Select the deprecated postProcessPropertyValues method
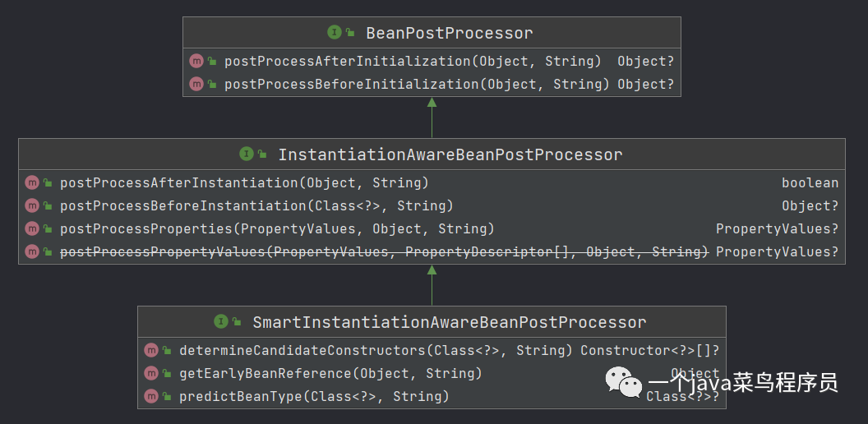This screenshot has height=424, width=868. 384,252
